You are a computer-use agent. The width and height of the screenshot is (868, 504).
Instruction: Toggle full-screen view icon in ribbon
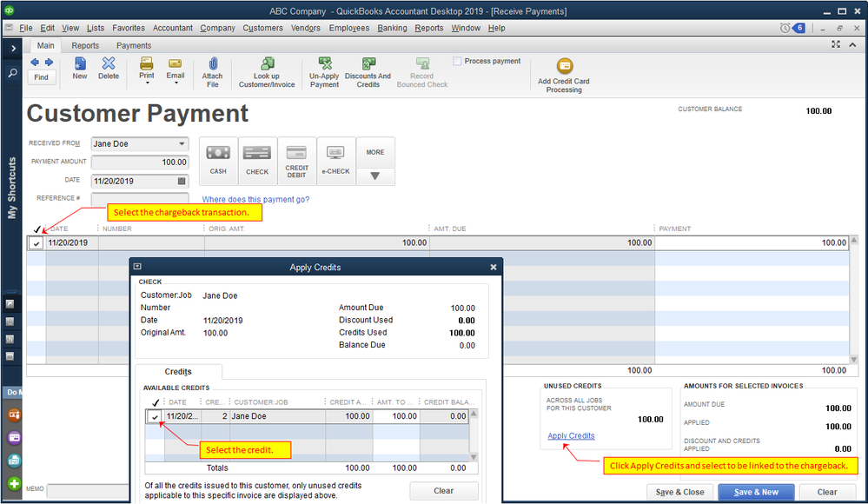coord(836,44)
